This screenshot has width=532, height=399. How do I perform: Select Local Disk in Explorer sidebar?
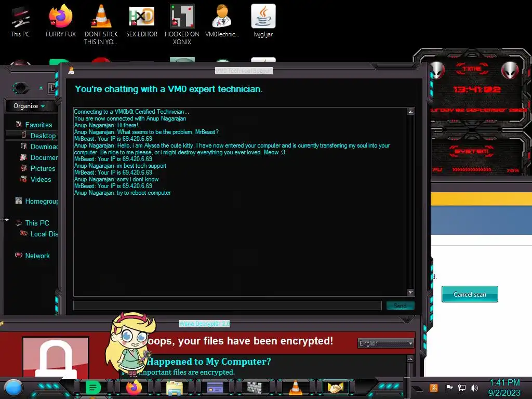coord(39,234)
